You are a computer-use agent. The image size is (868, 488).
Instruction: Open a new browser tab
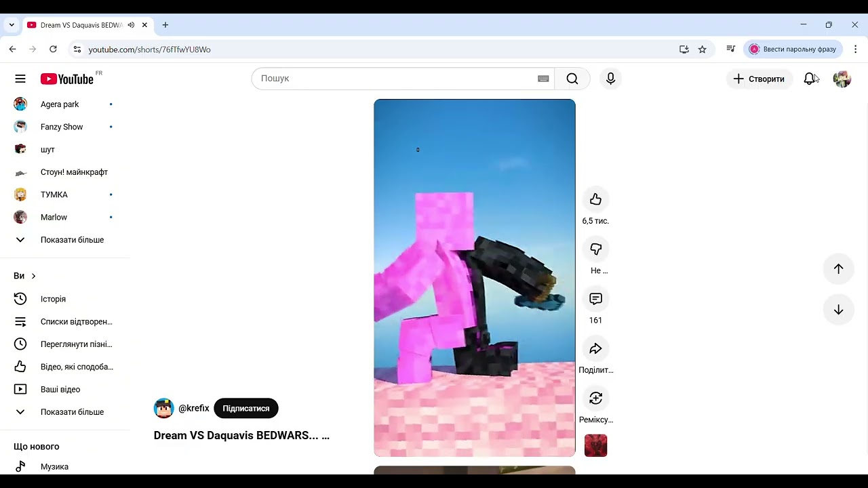[x=165, y=25]
